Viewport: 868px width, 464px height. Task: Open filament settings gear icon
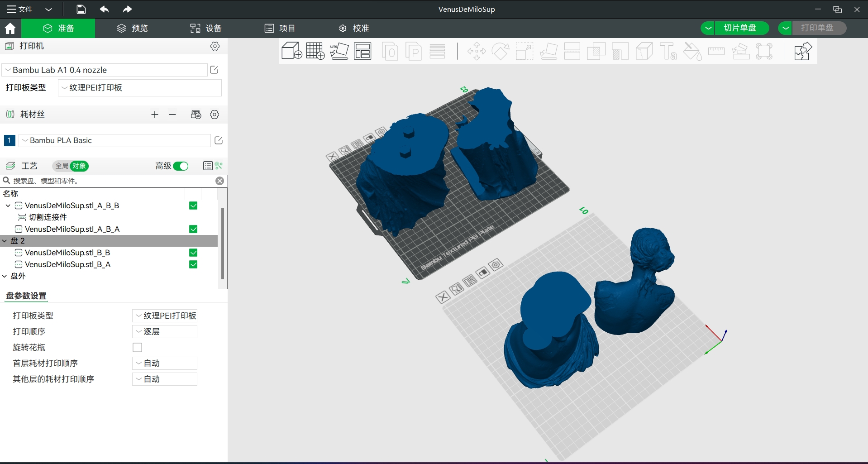(215, 115)
